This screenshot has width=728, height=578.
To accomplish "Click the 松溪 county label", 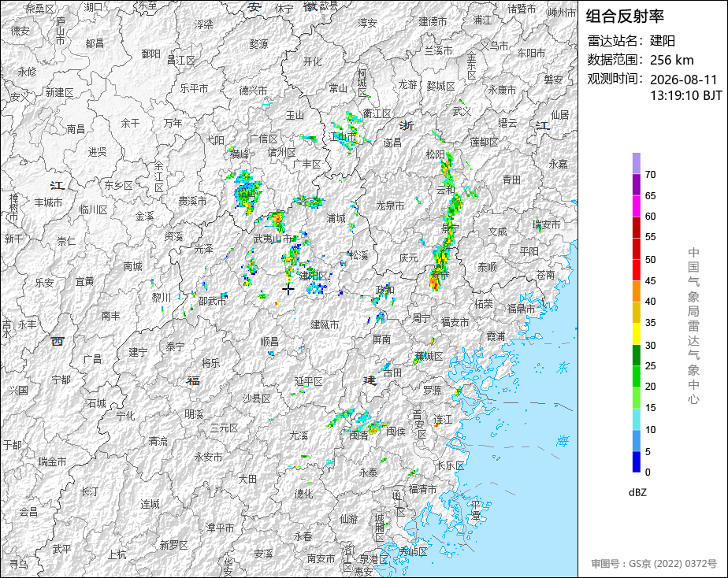I will pyautogui.click(x=358, y=255).
